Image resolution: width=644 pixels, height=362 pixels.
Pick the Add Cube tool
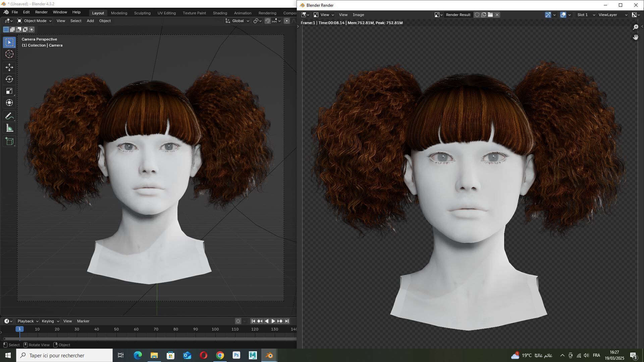9,141
